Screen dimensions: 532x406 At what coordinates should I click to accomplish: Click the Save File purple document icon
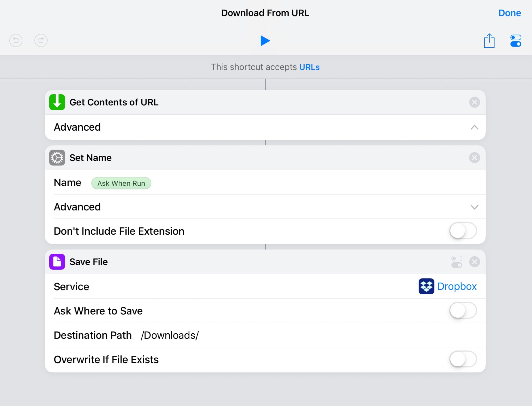point(57,262)
